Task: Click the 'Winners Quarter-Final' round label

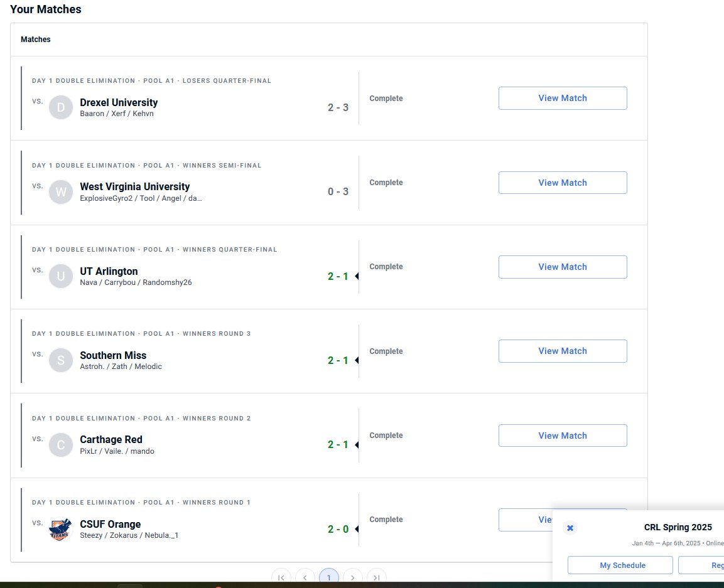Action: tap(230, 250)
